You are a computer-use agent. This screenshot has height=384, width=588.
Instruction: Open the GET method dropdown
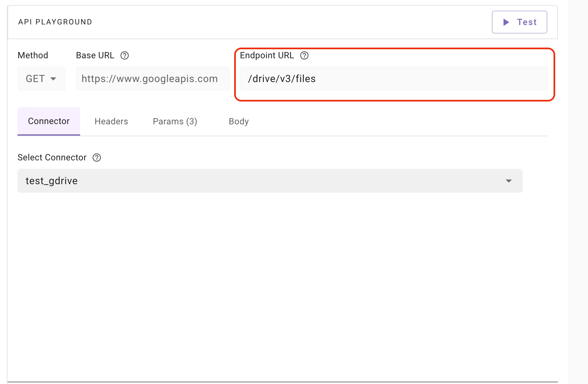[41, 79]
